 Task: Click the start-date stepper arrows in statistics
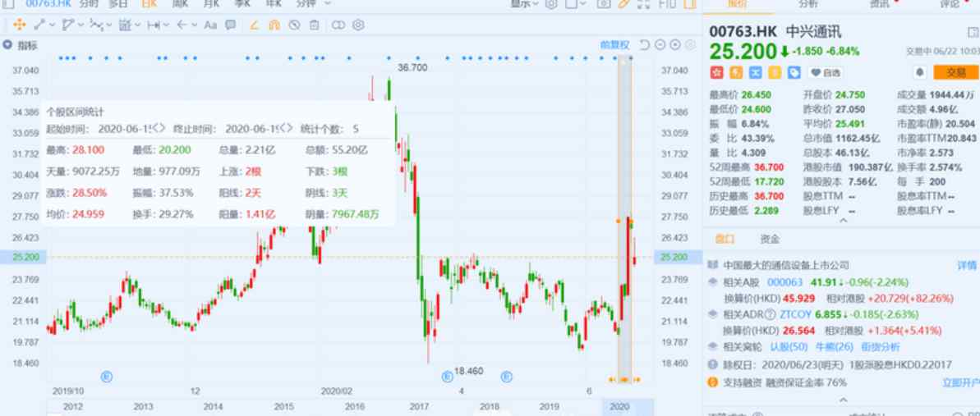(159, 127)
